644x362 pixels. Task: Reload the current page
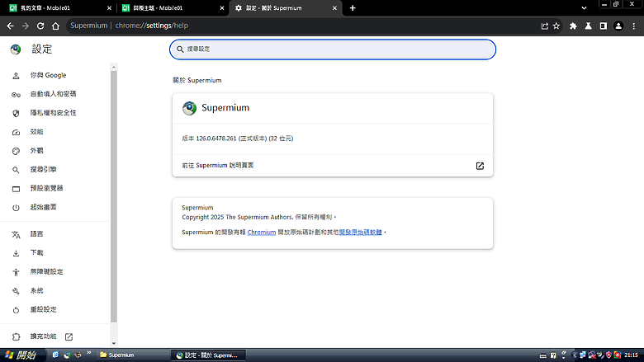point(40,26)
